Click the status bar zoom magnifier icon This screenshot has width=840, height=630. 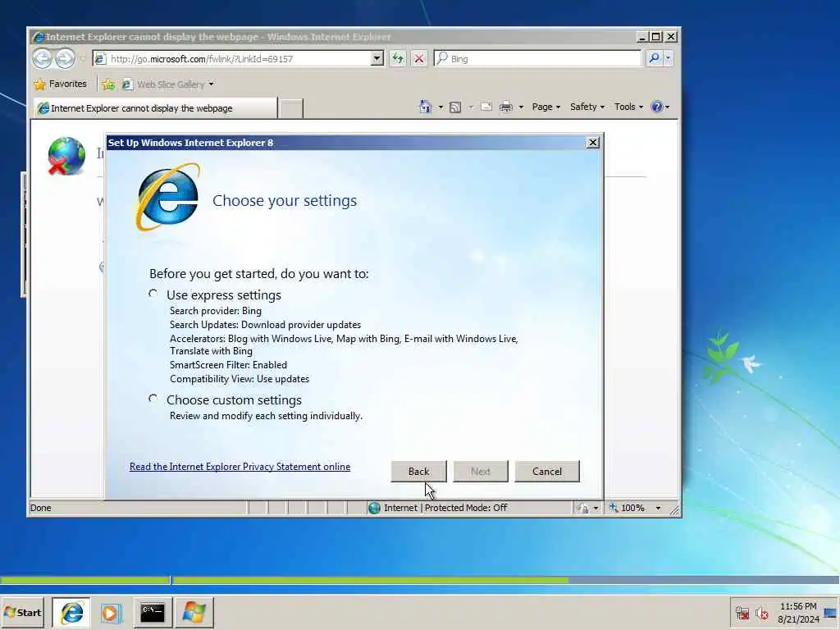pos(614,508)
